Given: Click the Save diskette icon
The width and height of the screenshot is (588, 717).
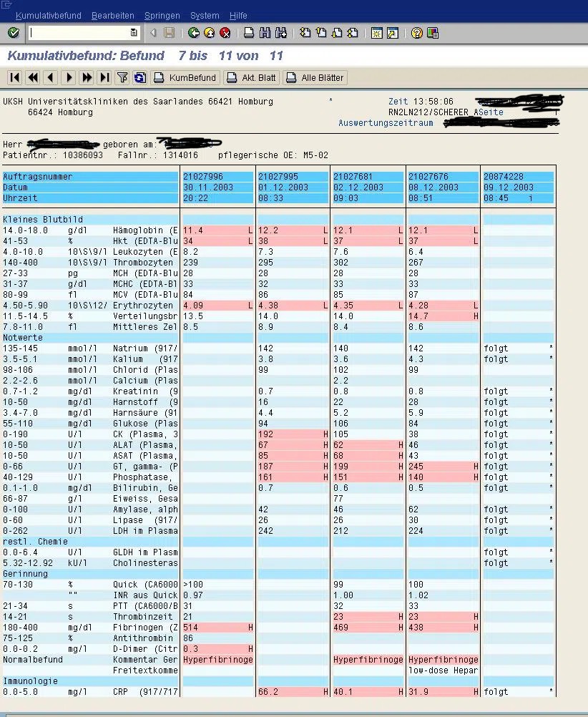Looking at the screenshot, I should pyautogui.click(x=170, y=33).
